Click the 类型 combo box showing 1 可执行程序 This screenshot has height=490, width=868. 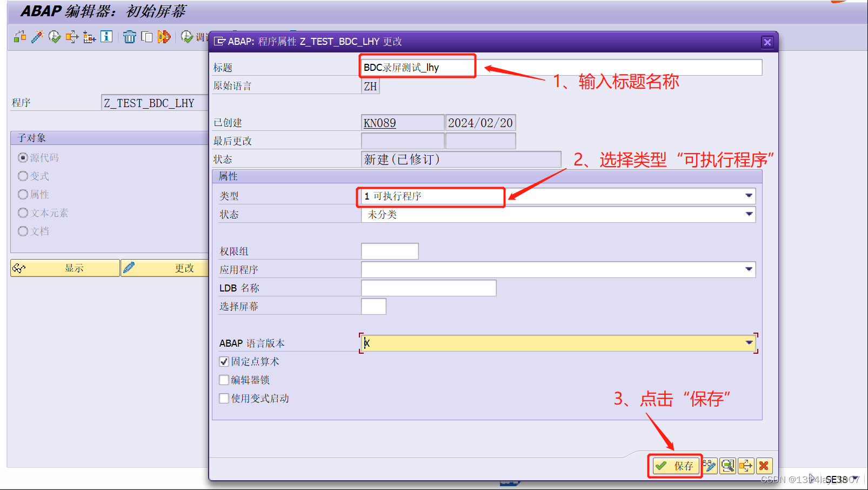tap(558, 196)
